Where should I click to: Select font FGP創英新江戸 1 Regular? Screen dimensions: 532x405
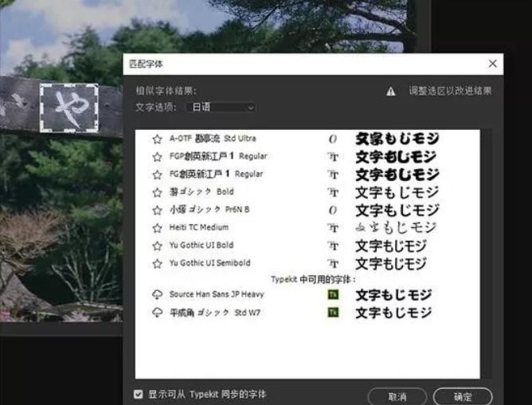pyautogui.click(x=218, y=156)
